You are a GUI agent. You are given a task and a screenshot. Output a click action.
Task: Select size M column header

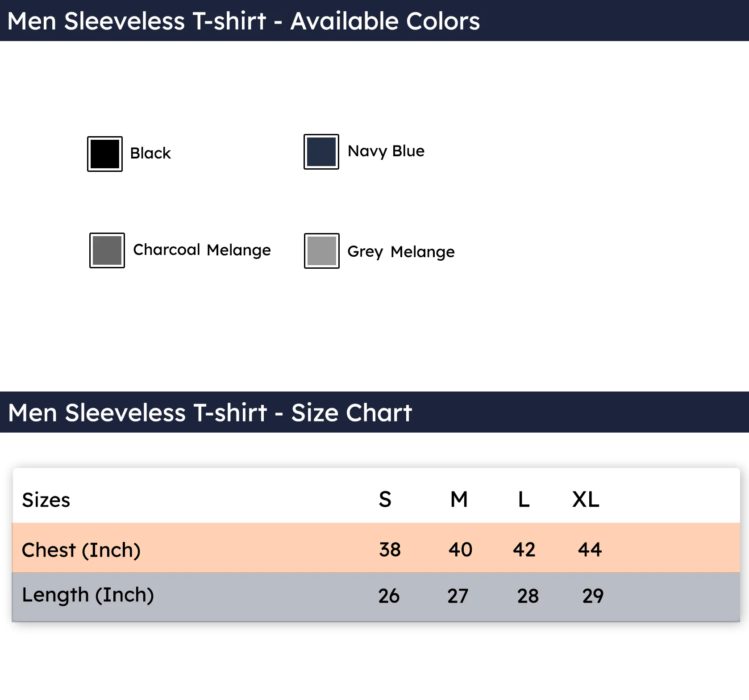tap(459, 499)
